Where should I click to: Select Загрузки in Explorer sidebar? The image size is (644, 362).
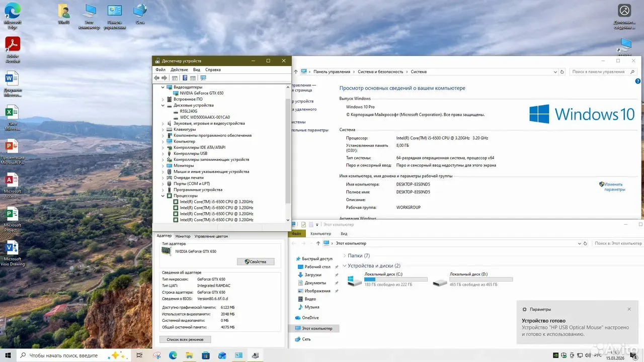coord(312,275)
